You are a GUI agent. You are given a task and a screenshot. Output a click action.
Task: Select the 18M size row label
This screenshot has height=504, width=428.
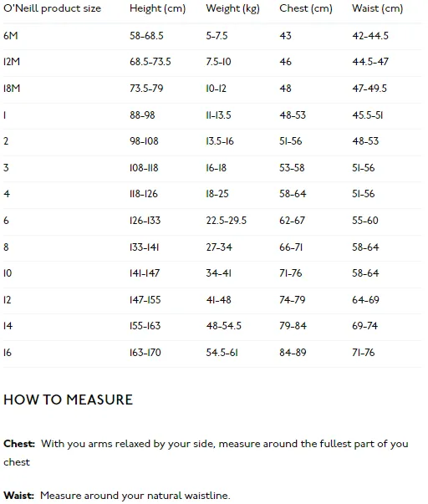(x=12, y=88)
